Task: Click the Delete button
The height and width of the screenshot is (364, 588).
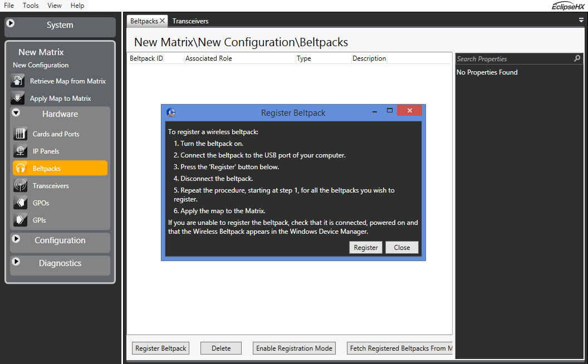Action: pos(221,348)
